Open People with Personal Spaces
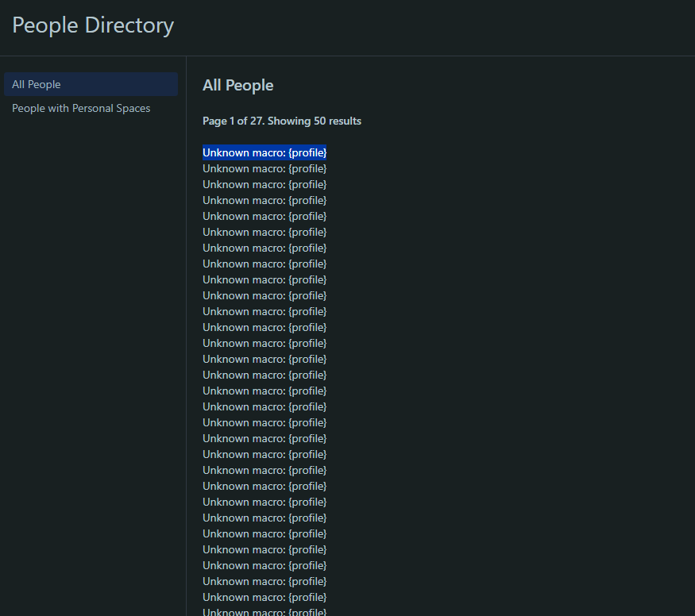This screenshot has width=695, height=616. (x=81, y=108)
